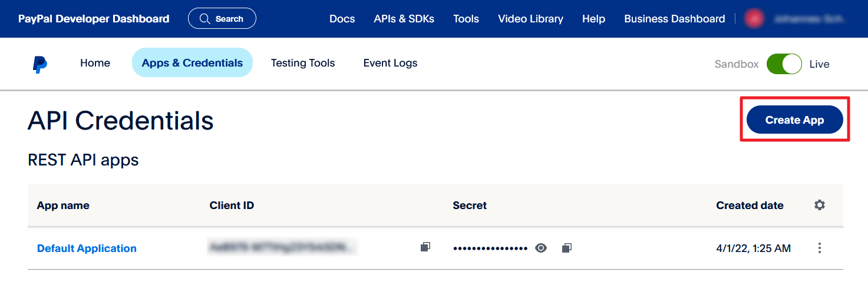The height and width of the screenshot is (305, 868).
Task: Open the Event Logs tab
Action: (x=390, y=63)
